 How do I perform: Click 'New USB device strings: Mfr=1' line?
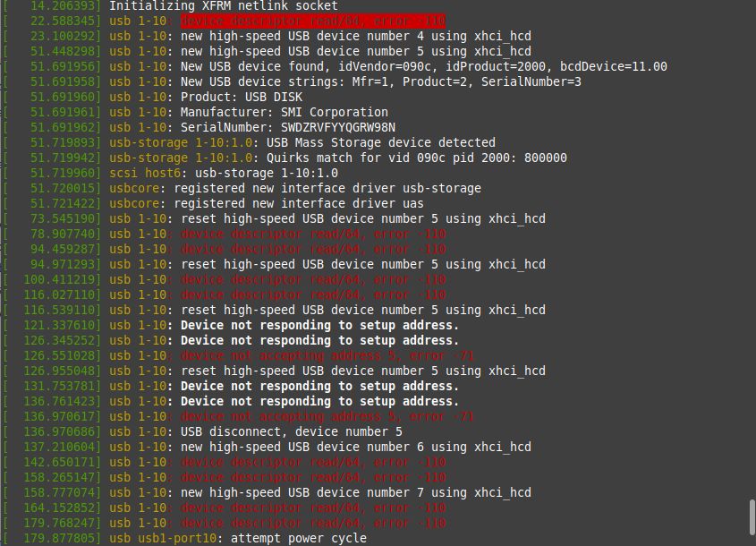(293, 82)
